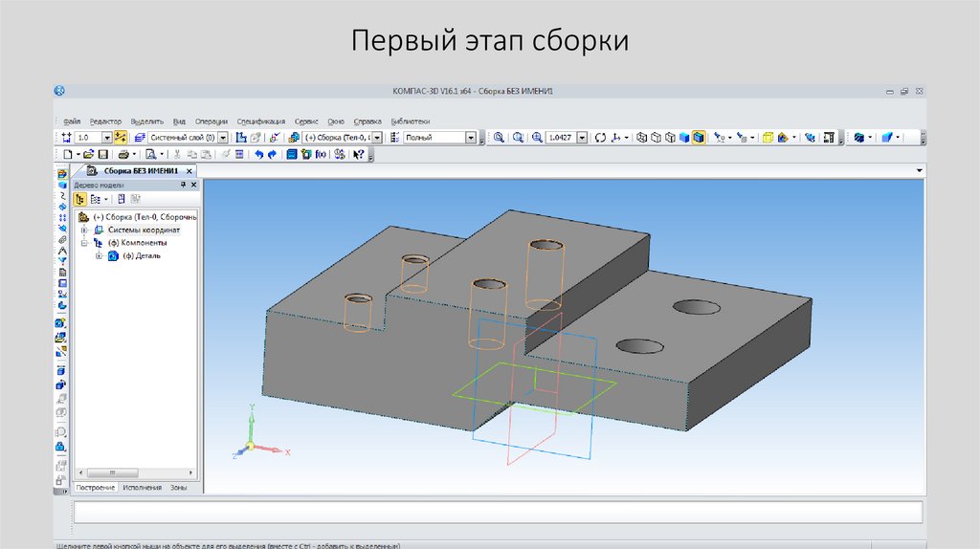Screen dimensions: 980x549
Task: Click the command prompt input field
Action: [498, 512]
